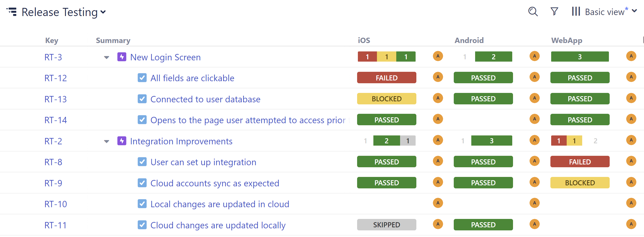Open the filter icon in the toolbar
This screenshot has width=644, height=237.
click(554, 11)
